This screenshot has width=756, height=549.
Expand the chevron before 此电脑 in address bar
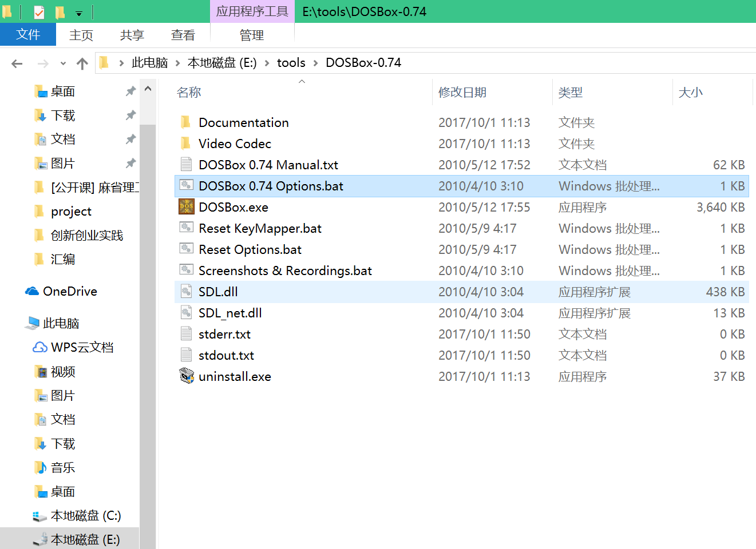point(121,63)
